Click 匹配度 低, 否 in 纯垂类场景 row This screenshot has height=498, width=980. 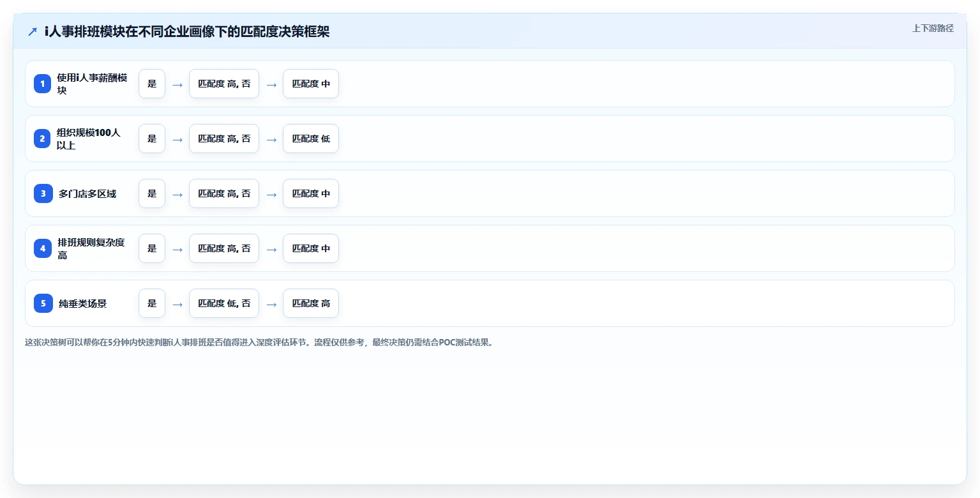224,303
